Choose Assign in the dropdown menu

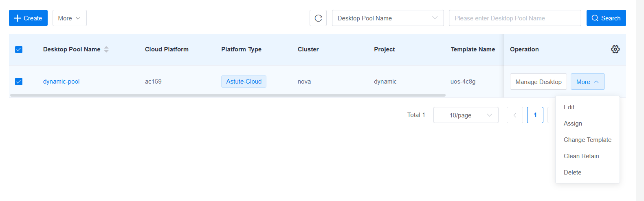pos(573,124)
